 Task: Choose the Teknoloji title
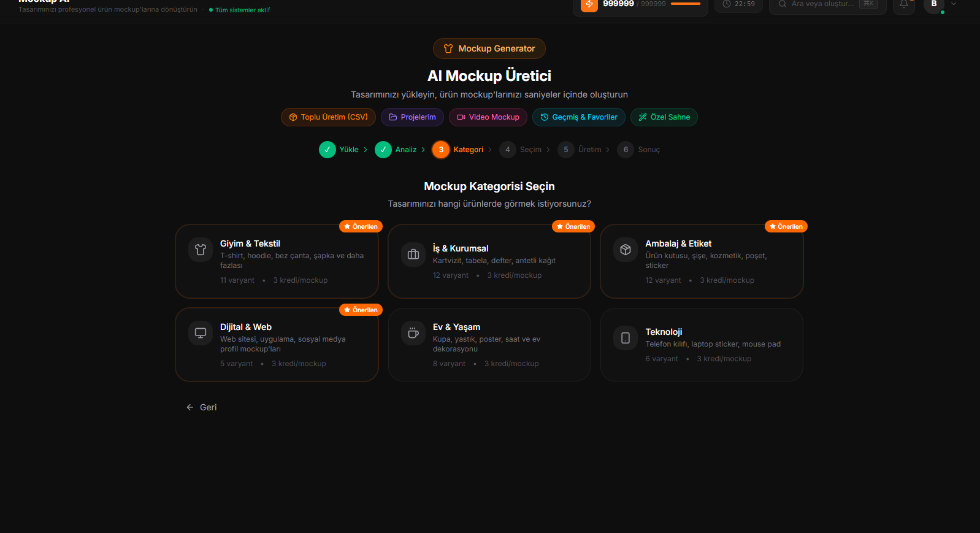click(664, 332)
